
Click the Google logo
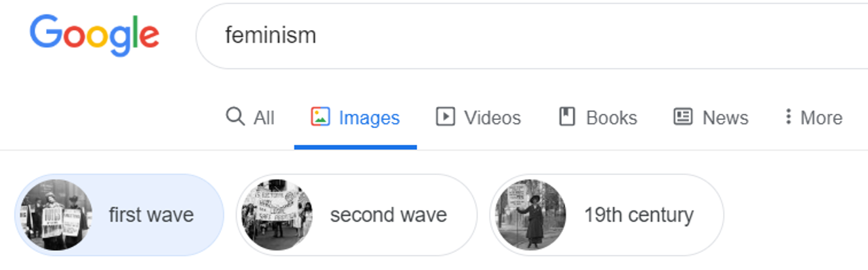(x=94, y=36)
